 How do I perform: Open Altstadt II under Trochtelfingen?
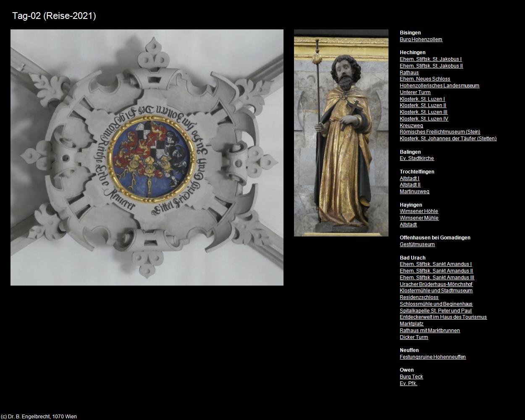click(x=410, y=185)
